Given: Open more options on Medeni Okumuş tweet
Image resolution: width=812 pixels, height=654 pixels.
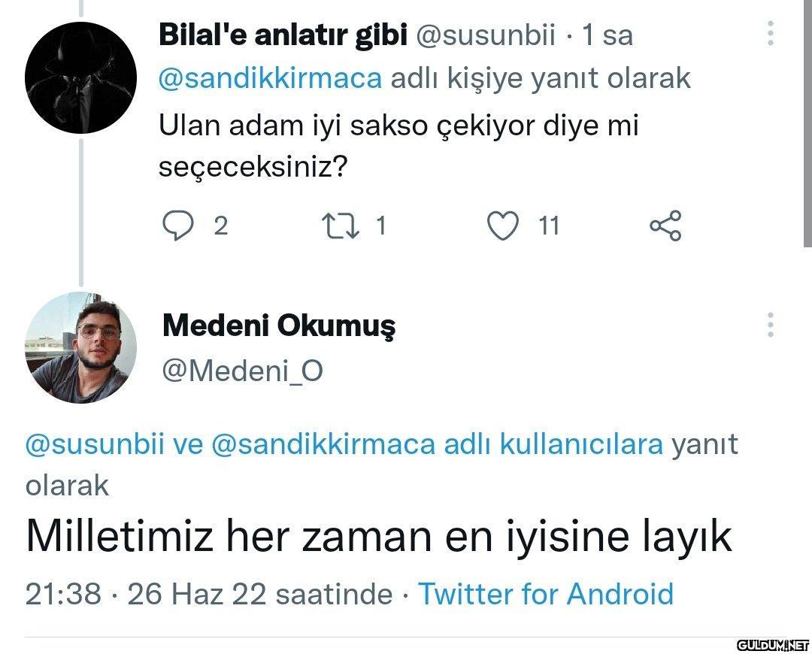Looking at the screenshot, I should (771, 325).
